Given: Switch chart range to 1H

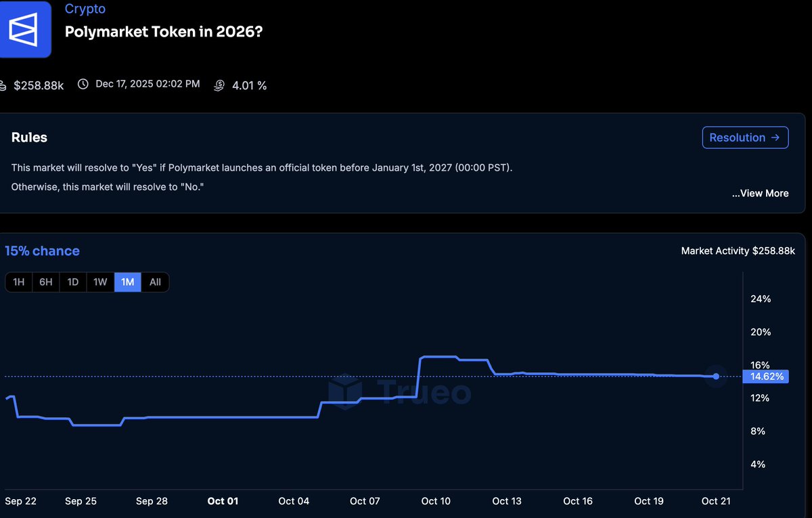Looking at the screenshot, I should coord(19,282).
